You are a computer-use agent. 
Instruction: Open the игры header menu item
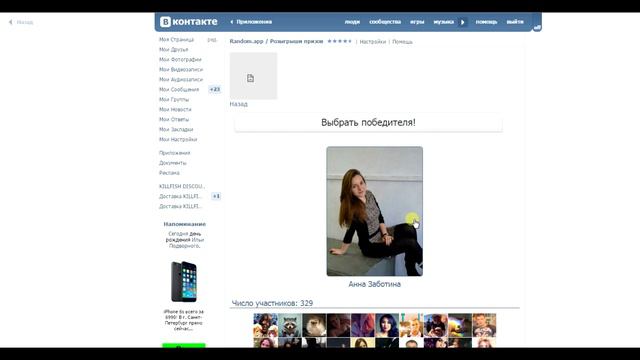pos(417,22)
